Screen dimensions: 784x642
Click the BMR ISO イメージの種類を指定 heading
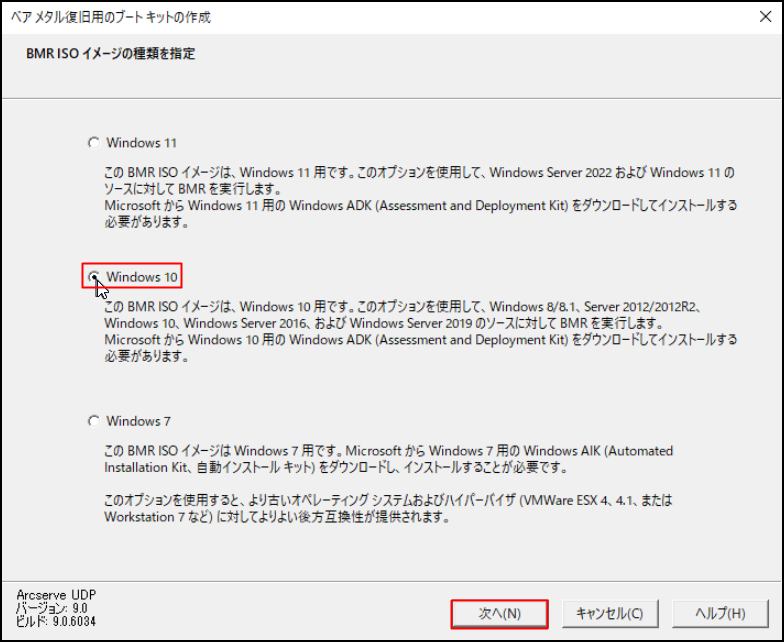(x=110, y=53)
